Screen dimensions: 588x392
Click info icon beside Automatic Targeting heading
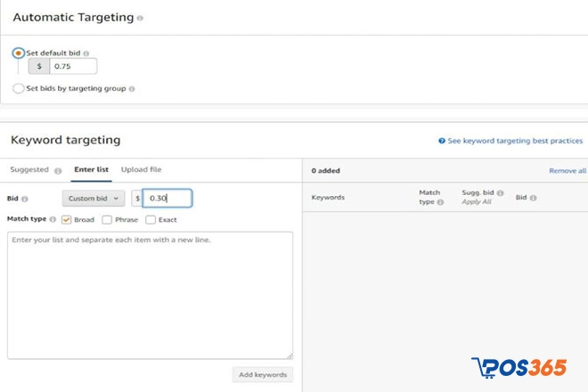(140, 19)
